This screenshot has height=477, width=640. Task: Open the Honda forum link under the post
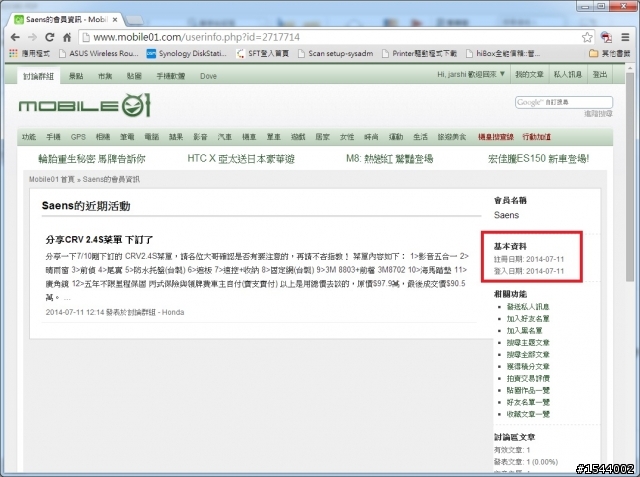pyautogui.click(x=173, y=313)
